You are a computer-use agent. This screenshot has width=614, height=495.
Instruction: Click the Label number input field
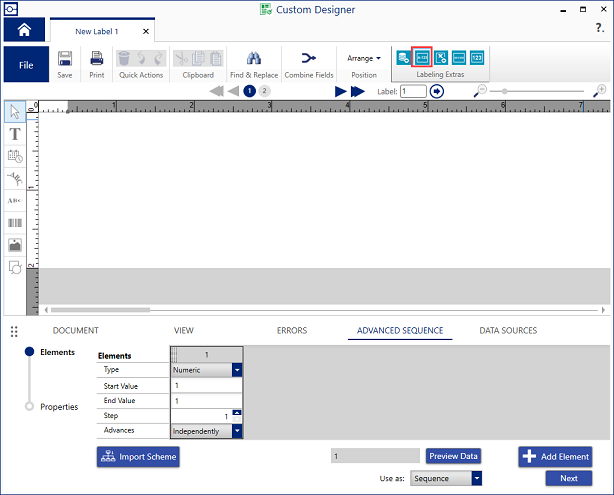click(413, 91)
